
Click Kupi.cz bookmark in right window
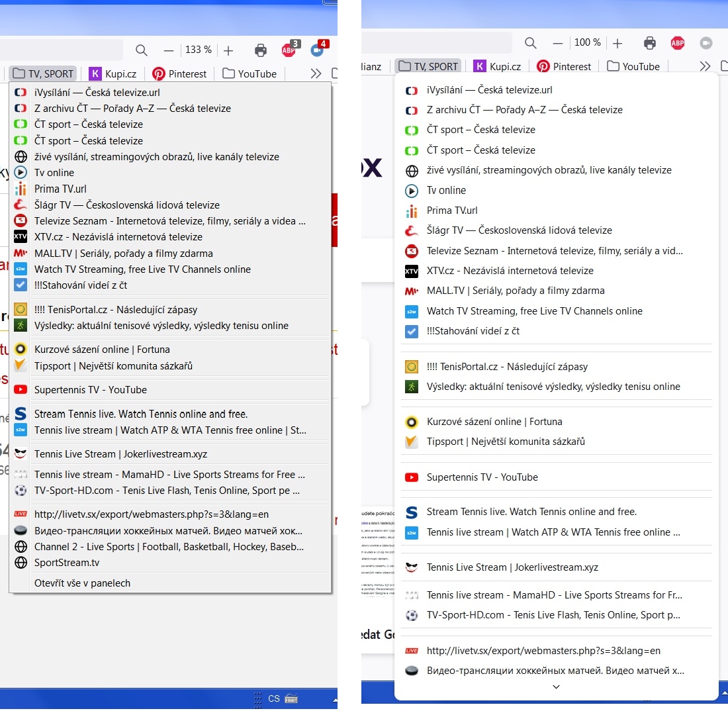(x=497, y=66)
